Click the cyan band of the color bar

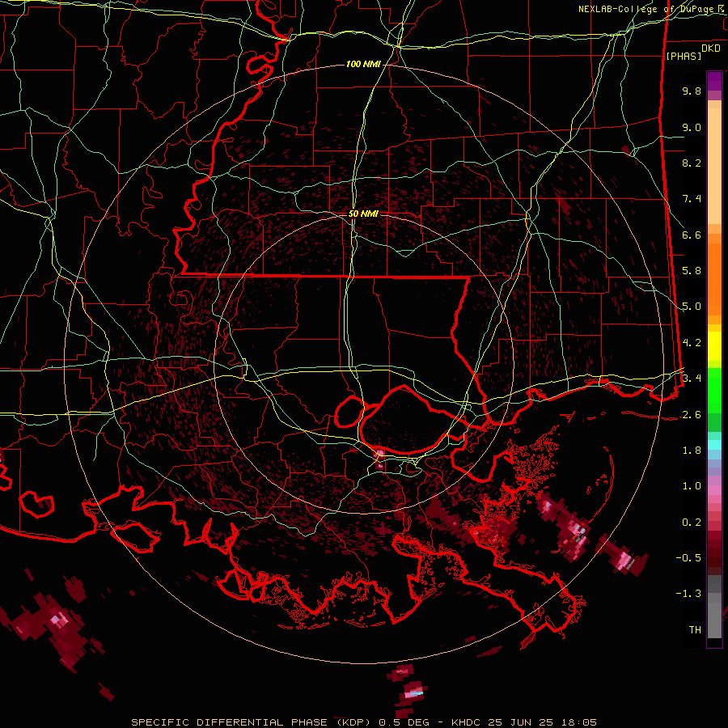pyautogui.click(x=714, y=445)
